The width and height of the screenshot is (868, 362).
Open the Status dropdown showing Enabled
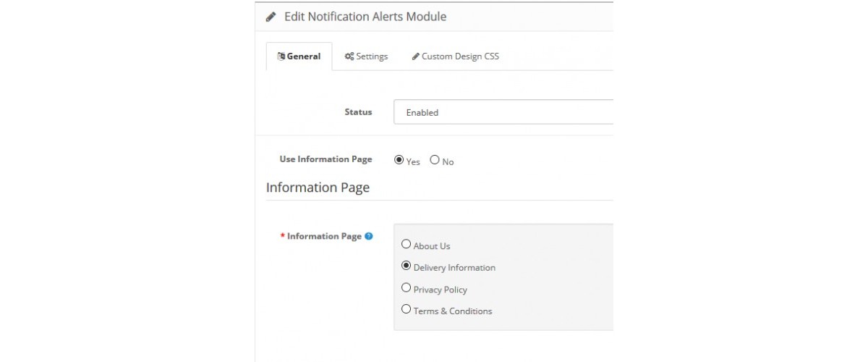(503, 112)
